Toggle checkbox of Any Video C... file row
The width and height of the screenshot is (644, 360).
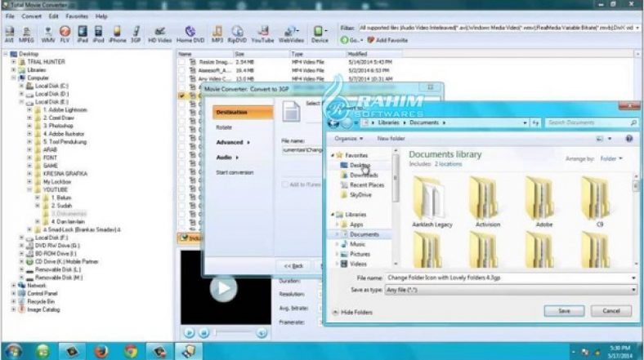coord(181,78)
